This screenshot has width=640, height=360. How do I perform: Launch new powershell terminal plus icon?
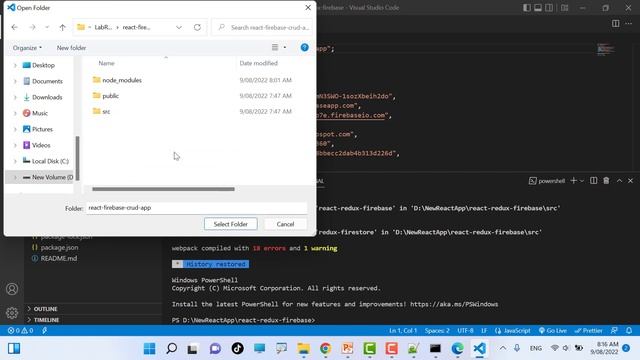[x=573, y=180]
